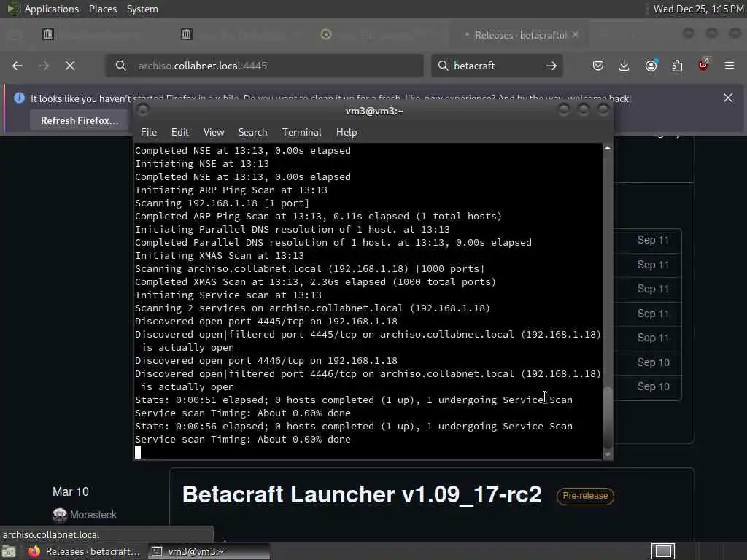Close the Releases betacraft tab
747x560 pixels.
click(576, 35)
